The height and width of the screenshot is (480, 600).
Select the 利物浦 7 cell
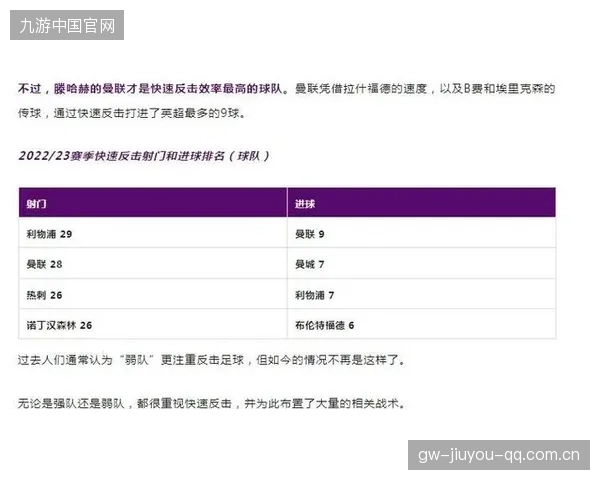pyautogui.click(x=421, y=294)
